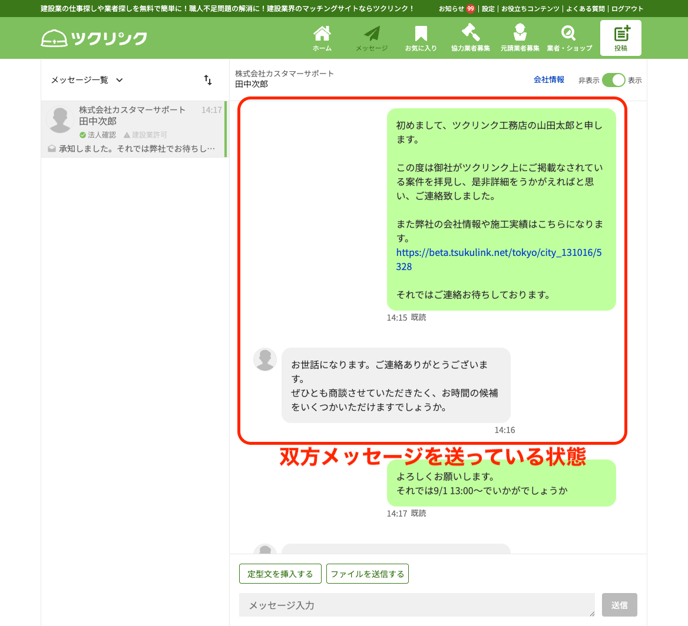Image resolution: width=688 pixels, height=626 pixels.
Task: Click sender avatar beside お世話になります message
Action: point(265,359)
